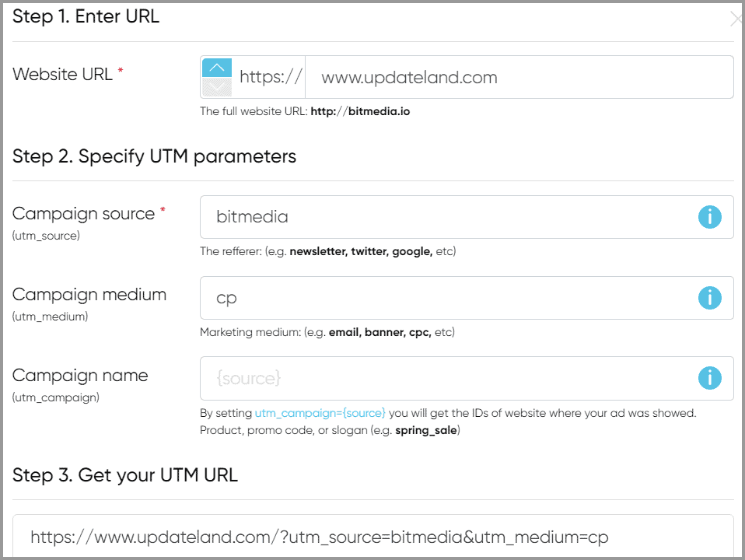Open the Campaign medium info icon
Viewport: 745px width, 560px height.
[709, 298]
